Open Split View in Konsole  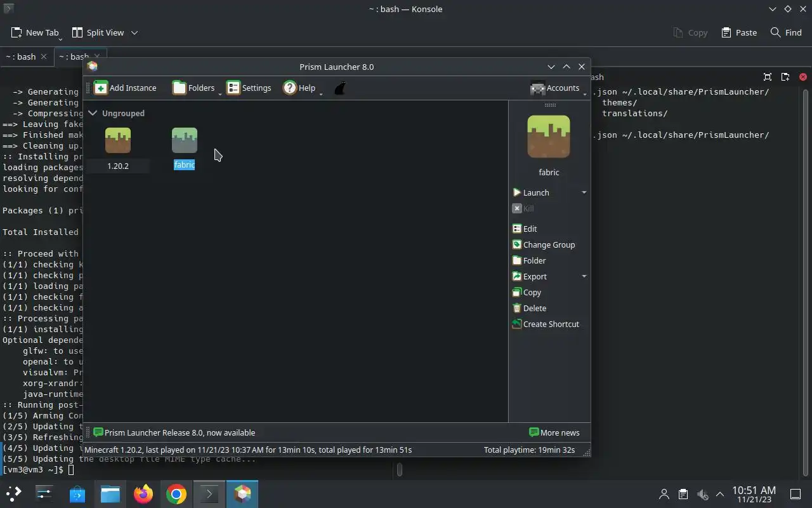click(x=98, y=32)
